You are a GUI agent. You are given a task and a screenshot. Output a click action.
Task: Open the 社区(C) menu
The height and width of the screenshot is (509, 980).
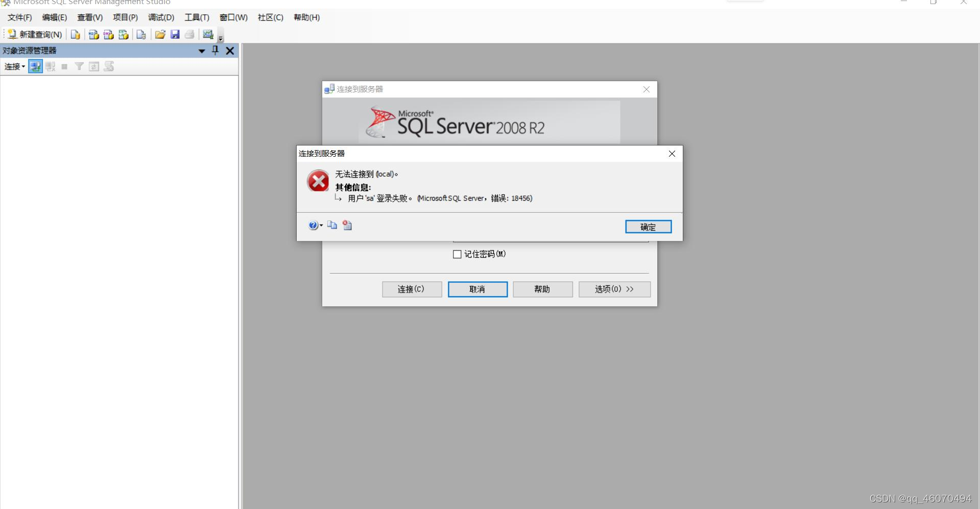[x=270, y=17]
